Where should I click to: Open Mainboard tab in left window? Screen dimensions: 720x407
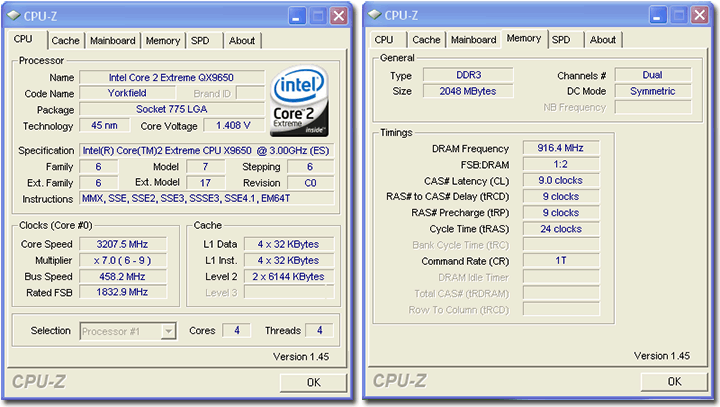(x=112, y=40)
